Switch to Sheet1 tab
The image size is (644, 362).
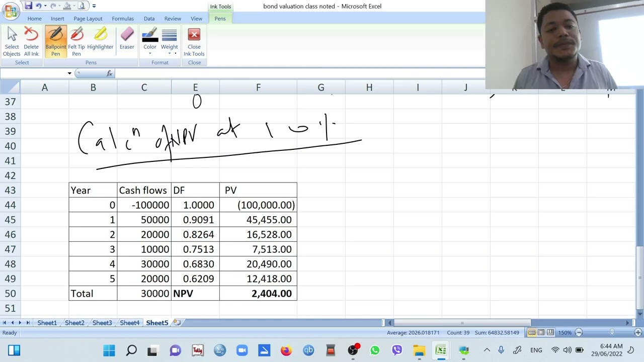click(47, 323)
